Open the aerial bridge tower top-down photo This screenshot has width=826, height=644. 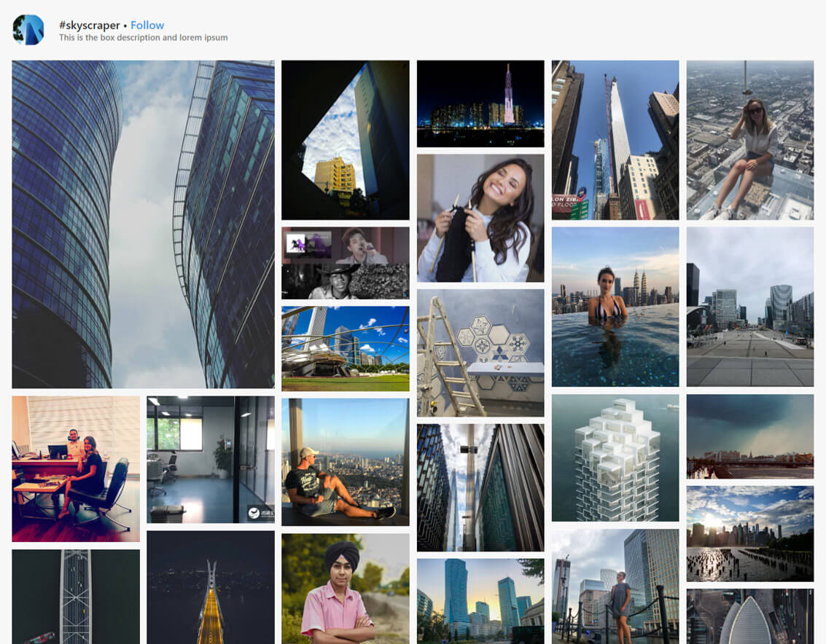pyautogui.click(x=76, y=597)
